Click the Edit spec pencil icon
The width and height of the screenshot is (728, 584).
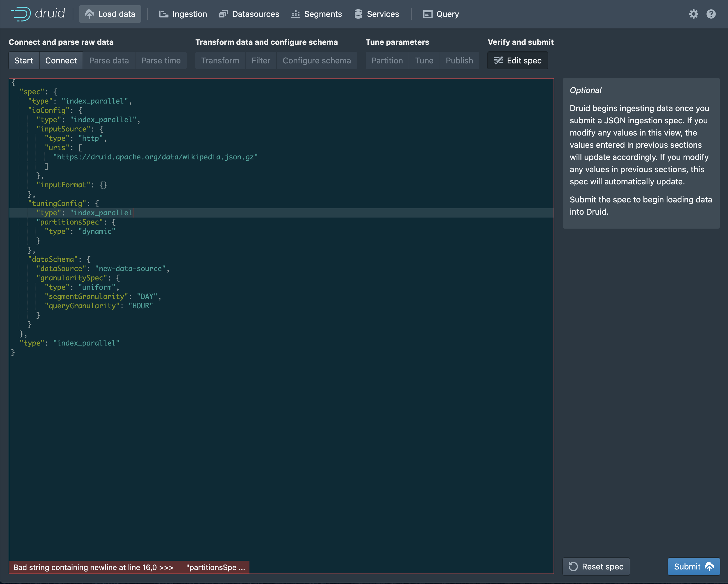click(498, 60)
